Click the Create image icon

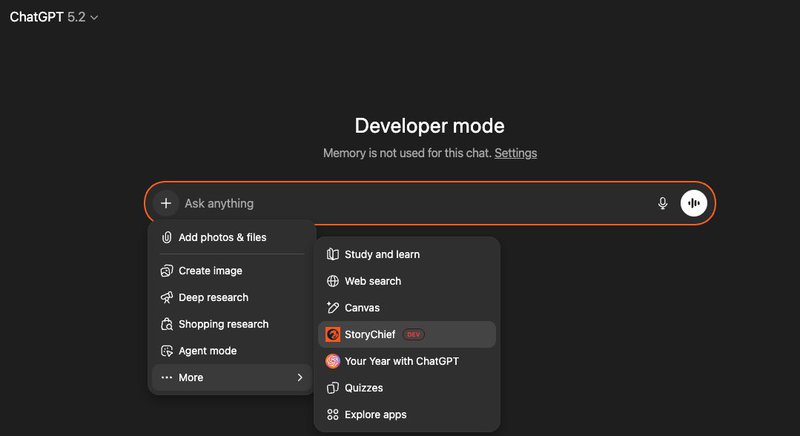coord(166,271)
